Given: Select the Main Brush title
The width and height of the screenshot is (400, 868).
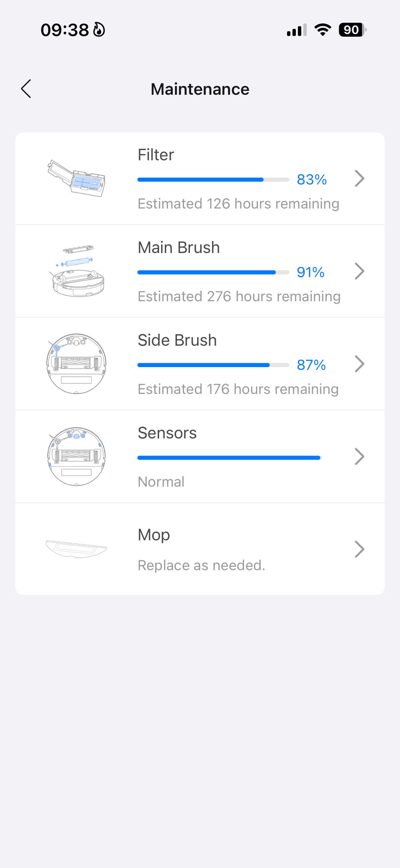Looking at the screenshot, I should [x=179, y=247].
